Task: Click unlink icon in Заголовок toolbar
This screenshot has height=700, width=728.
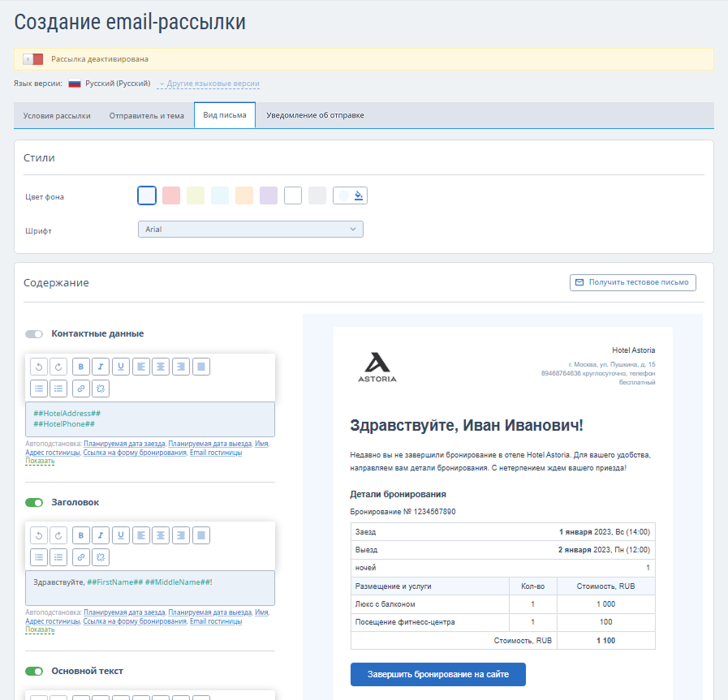Action: coord(101,557)
